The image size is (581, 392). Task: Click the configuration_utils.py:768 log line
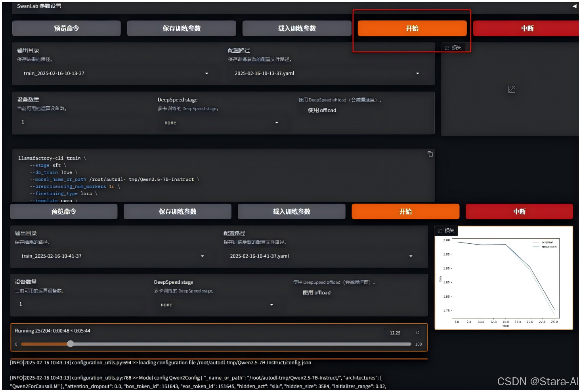tap(198, 382)
